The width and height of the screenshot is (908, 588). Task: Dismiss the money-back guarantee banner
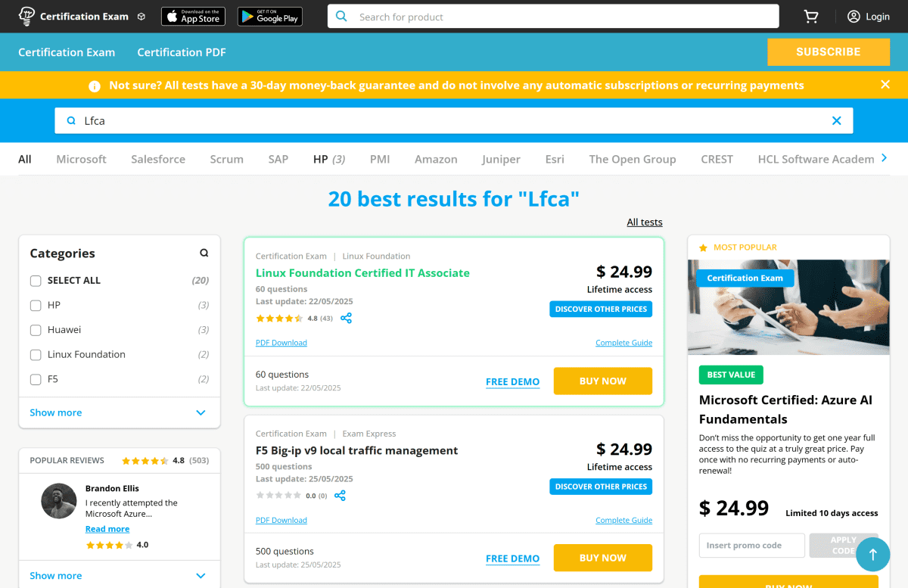(885, 85)
